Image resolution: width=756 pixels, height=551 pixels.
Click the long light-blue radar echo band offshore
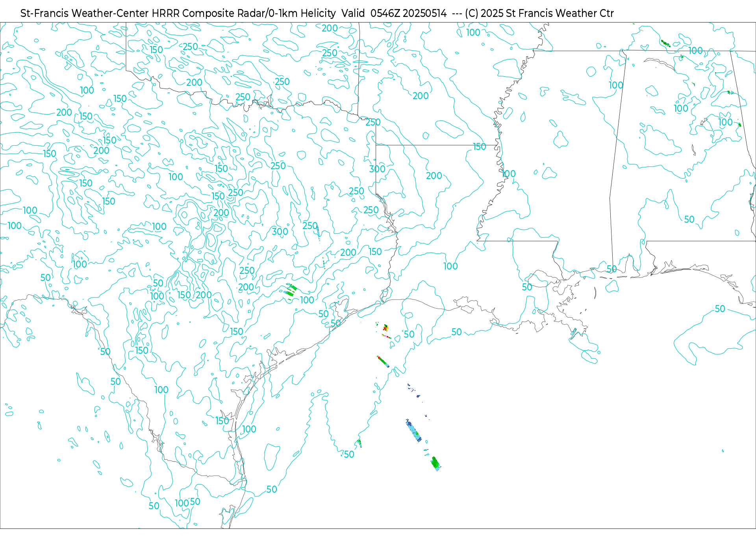click(413, 431)
